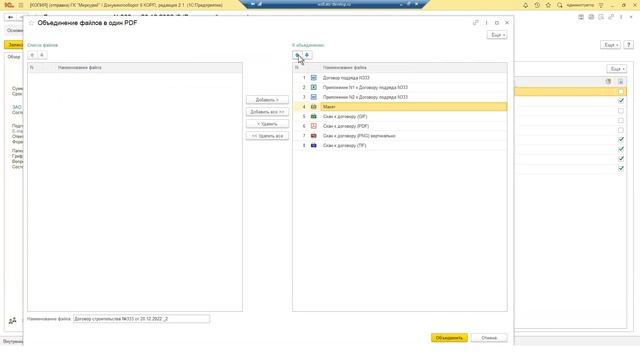The width and height of the screenshot is (640, 360).
Task: Click up arrow above left file list
Action: coord(32,55)
